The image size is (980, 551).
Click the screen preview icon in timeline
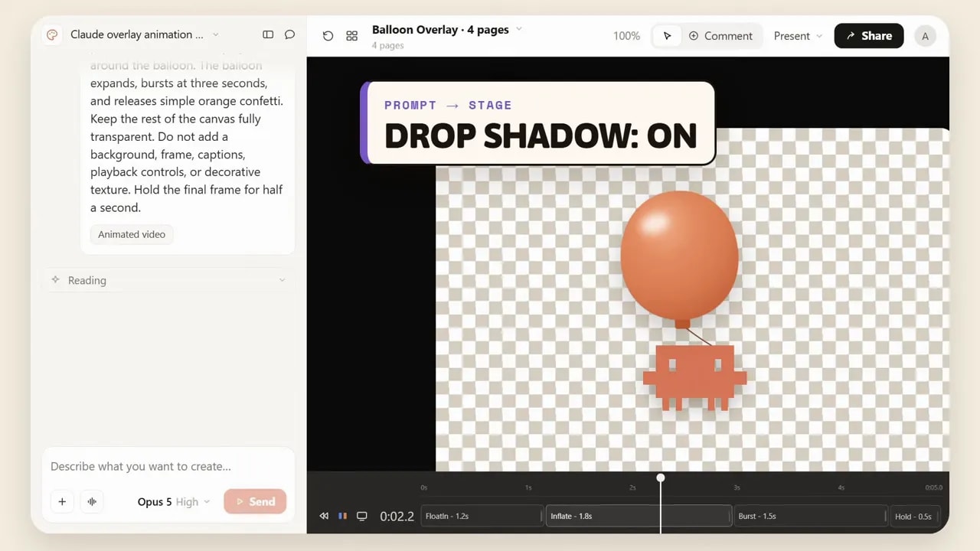362,516
